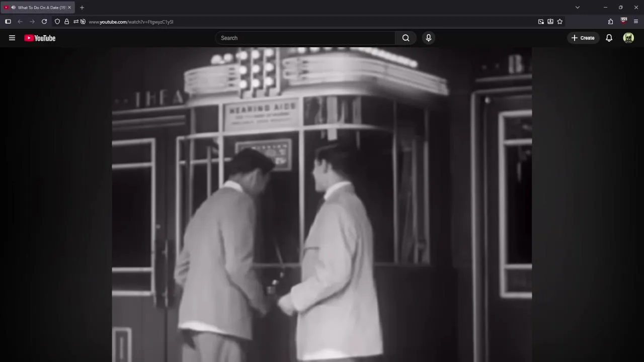The image size is (644, 362).
Task: Select the 'What To Do On A Date' tab
Action: [x=38, y=8]
